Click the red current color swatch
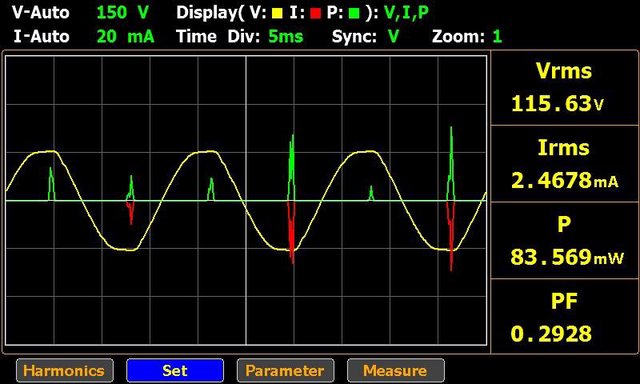640x384 pixels. (x=315, y=13)
